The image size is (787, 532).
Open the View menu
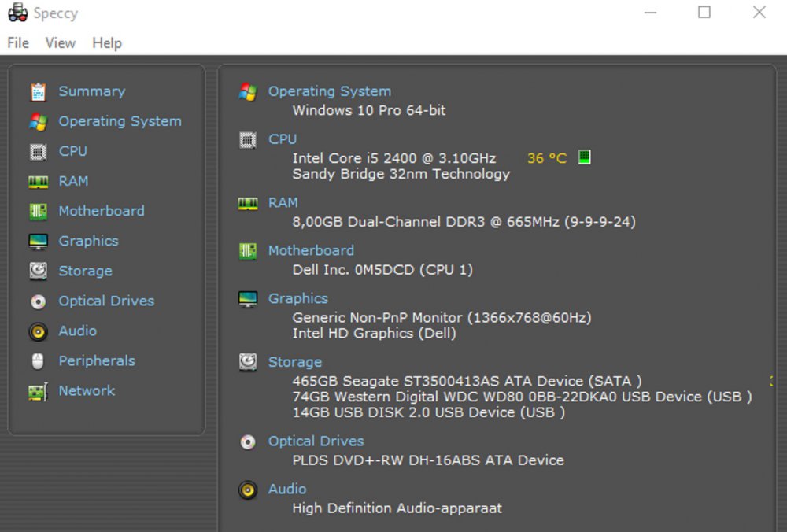pos(61,43)
